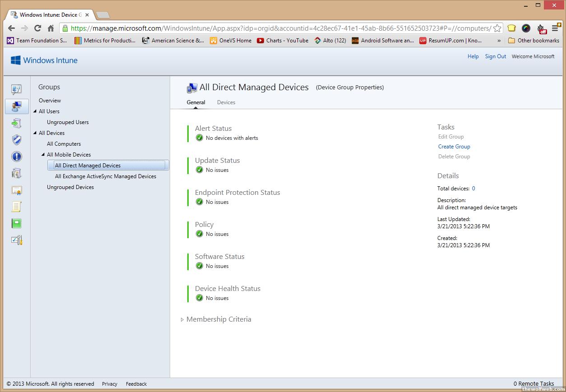Image resolution: width=566 pixels, height=392 pixels.
Task: Select Overview in Groups pane
Action: tap(50, 101)
